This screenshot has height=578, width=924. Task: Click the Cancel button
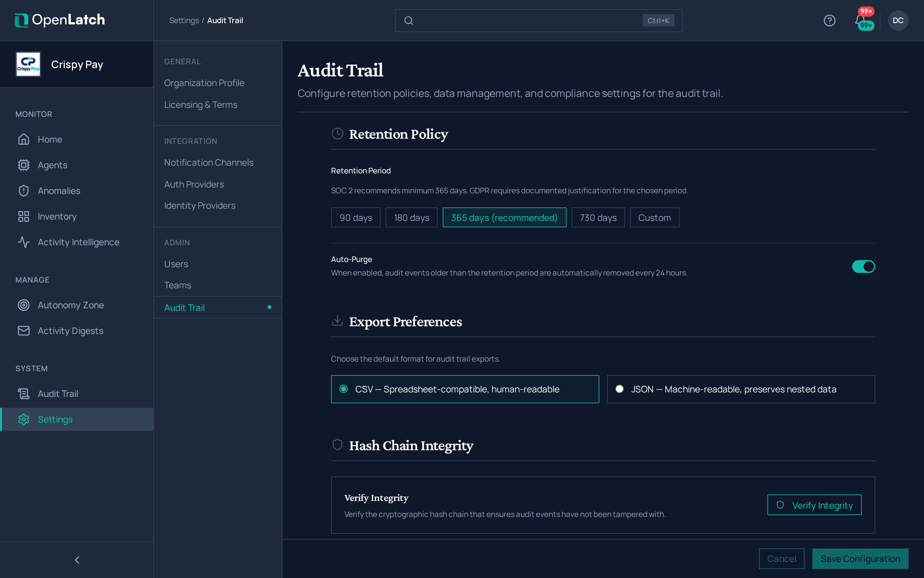781,558
